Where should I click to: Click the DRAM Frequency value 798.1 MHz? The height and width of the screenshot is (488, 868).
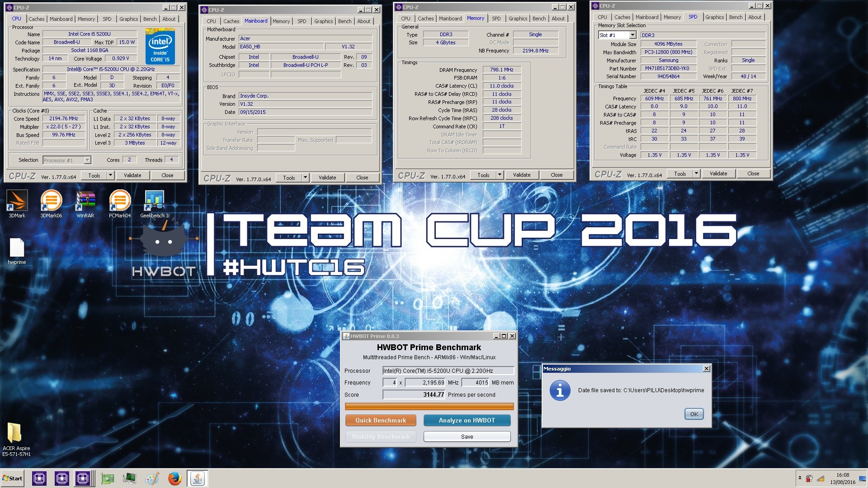click(502, 70)
